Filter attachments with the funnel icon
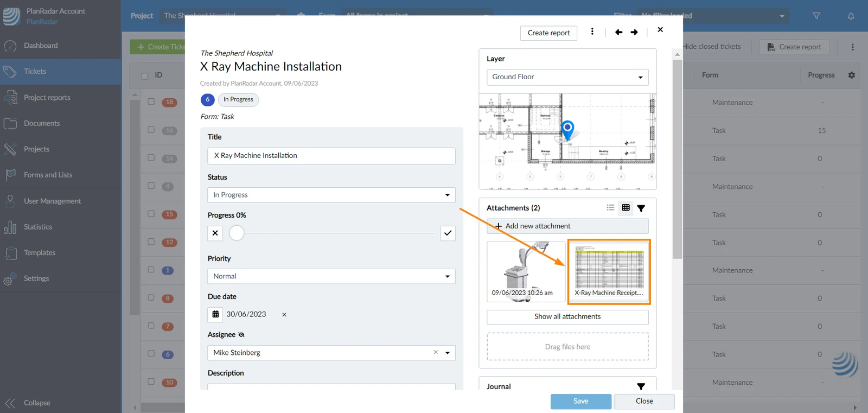The image size is (868, 413). (x=641, y=208)
